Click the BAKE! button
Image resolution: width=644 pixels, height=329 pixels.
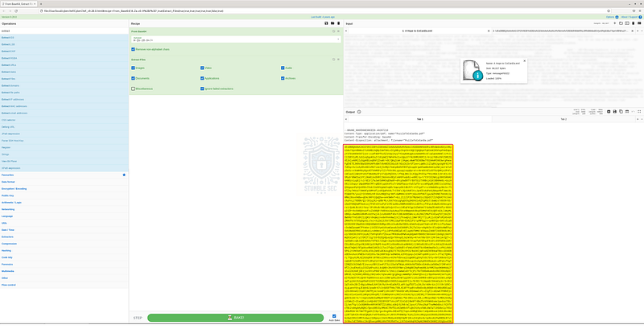tap(235, 318)
